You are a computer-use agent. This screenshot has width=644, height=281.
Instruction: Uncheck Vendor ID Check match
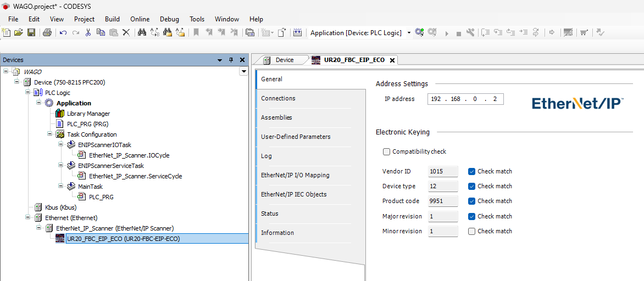(471, 171)
